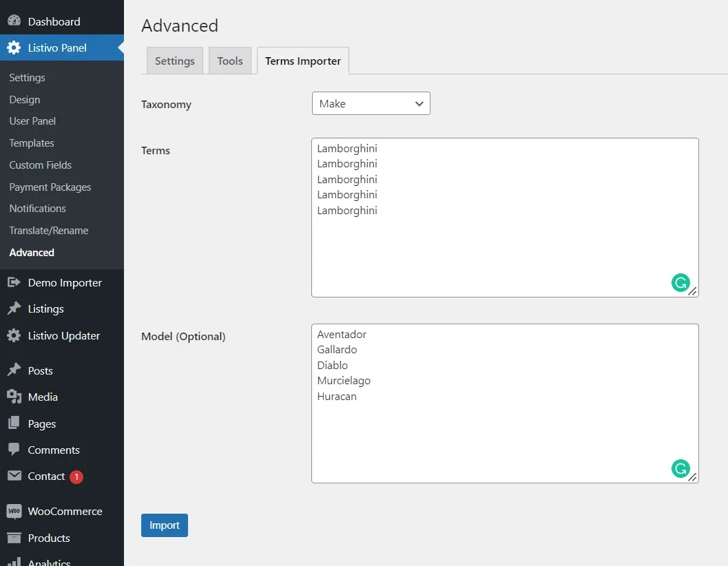Click the Media library icon
Viewport: 728px width, 566px height.
[14, 397]
